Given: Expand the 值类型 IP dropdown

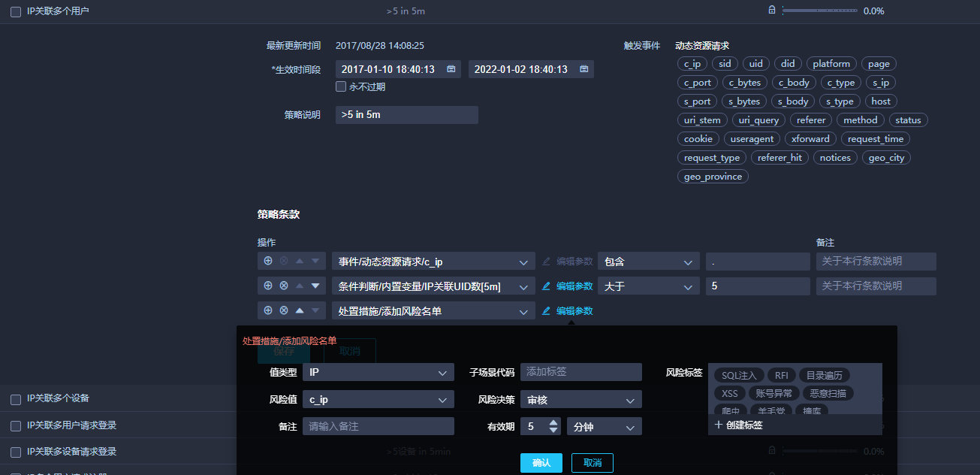Looking at the screenshot, I should coord(378,372).
